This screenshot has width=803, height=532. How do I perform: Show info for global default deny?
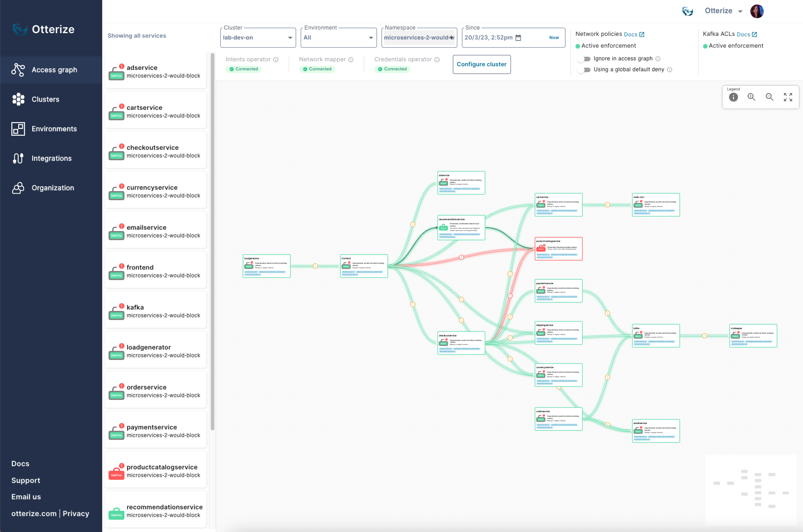pyautogui.click(x=670, y=69)
